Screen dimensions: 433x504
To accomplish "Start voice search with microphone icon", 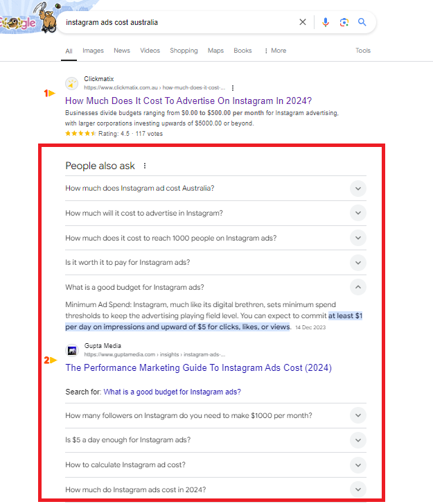I will 326,22.
